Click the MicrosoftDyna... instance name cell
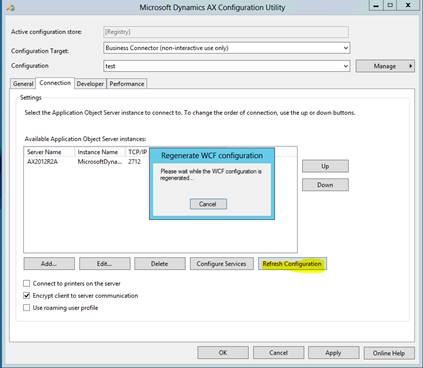Viewport: 423px width, 368px height. pyautogui.click(x=99, y=162)
